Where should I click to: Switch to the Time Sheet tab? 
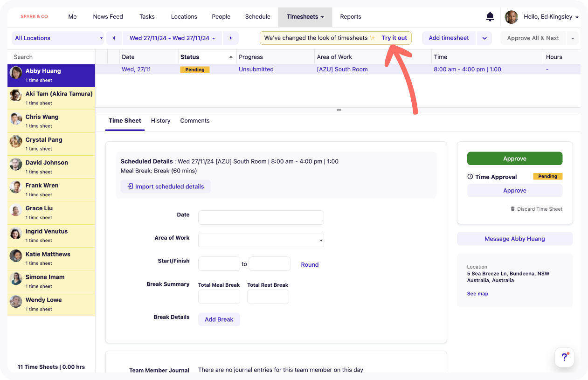125,121
